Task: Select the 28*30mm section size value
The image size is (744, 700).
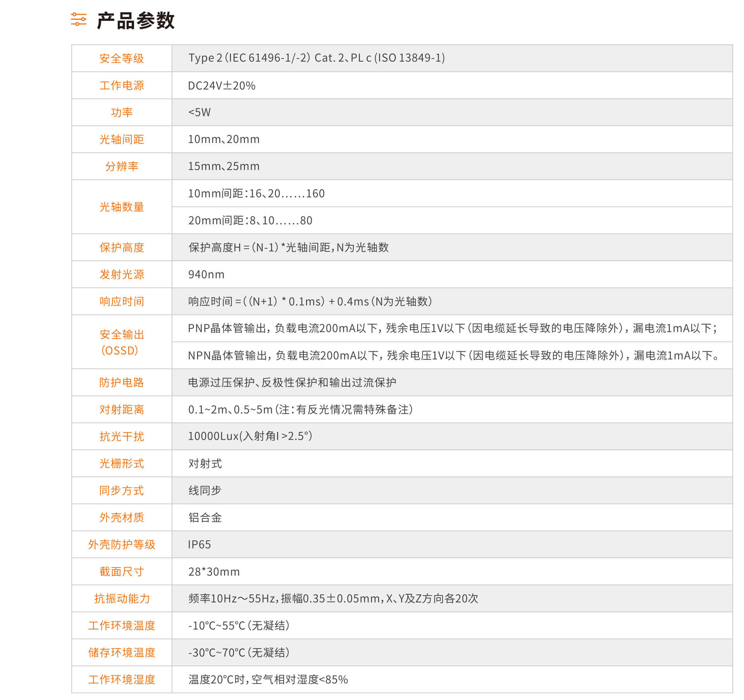Action: [214, 572]
